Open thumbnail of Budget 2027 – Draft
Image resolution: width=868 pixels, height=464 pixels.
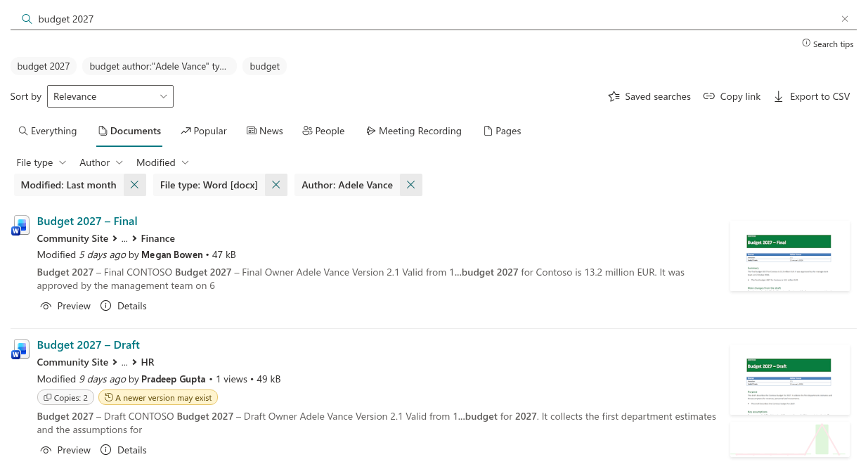click(790, 380)
